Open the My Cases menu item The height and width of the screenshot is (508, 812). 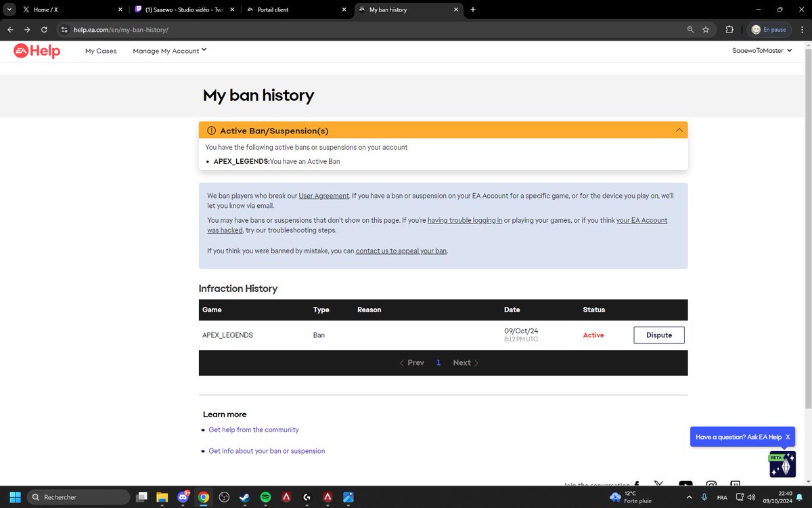click(x=101, y=51)
